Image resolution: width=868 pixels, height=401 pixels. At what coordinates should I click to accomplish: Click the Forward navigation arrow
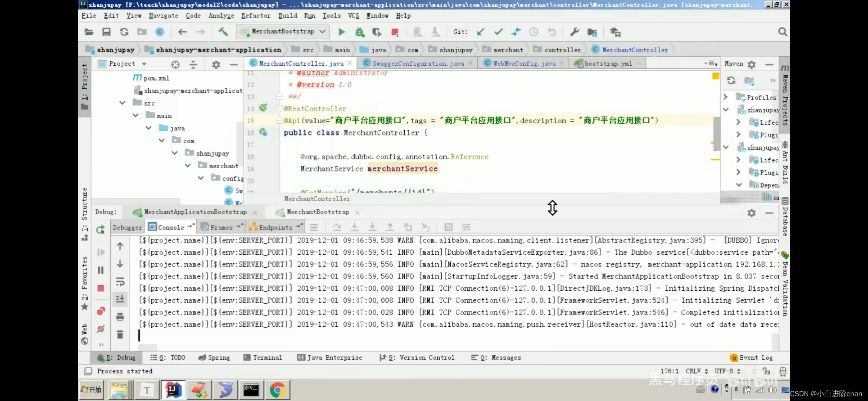[x=201, y=32]
